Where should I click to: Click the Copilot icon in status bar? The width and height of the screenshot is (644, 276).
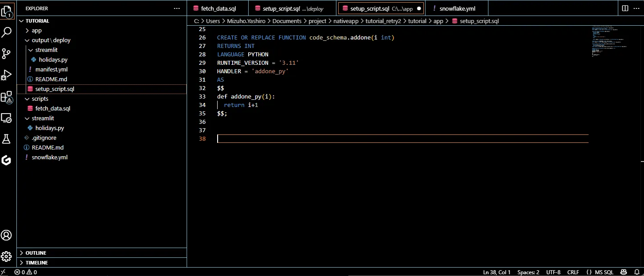(624, 272)
